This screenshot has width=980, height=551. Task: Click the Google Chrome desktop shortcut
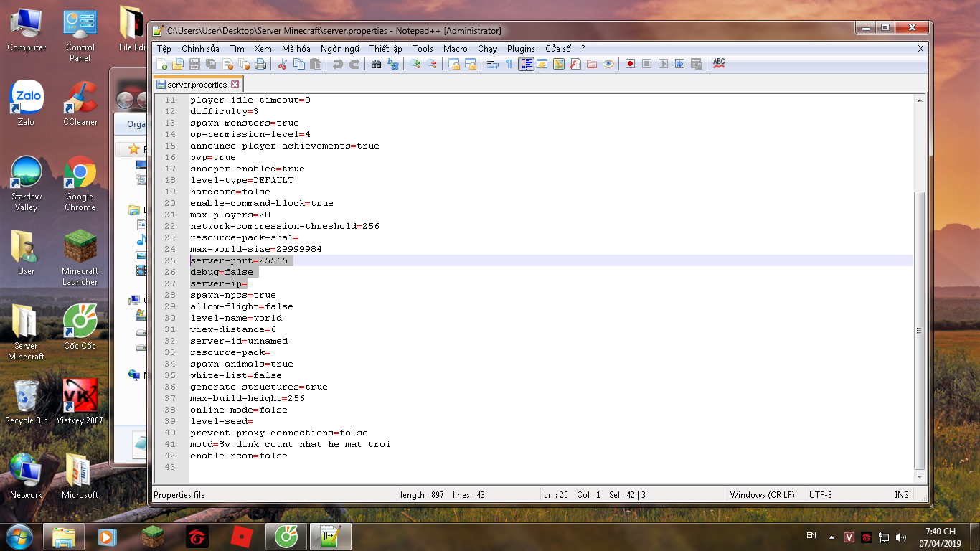pyautogui.click(x=80, y=184)
